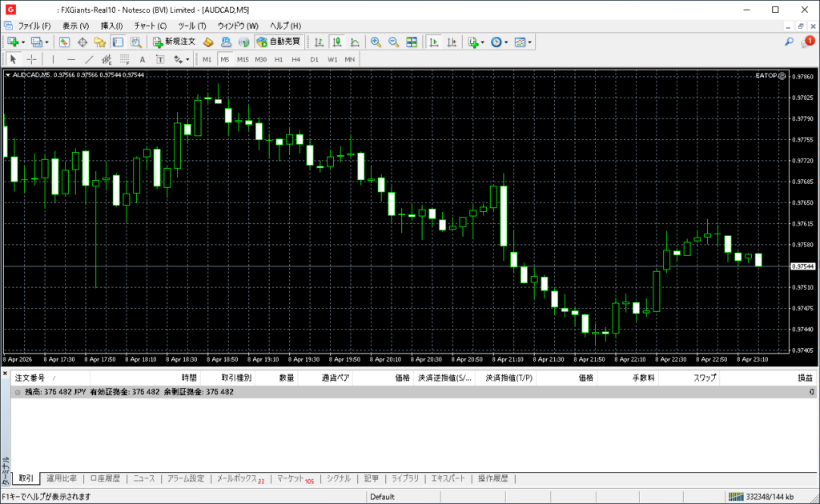
Task: Select the trendline drawing tool
Action: [x=89, y=59]
